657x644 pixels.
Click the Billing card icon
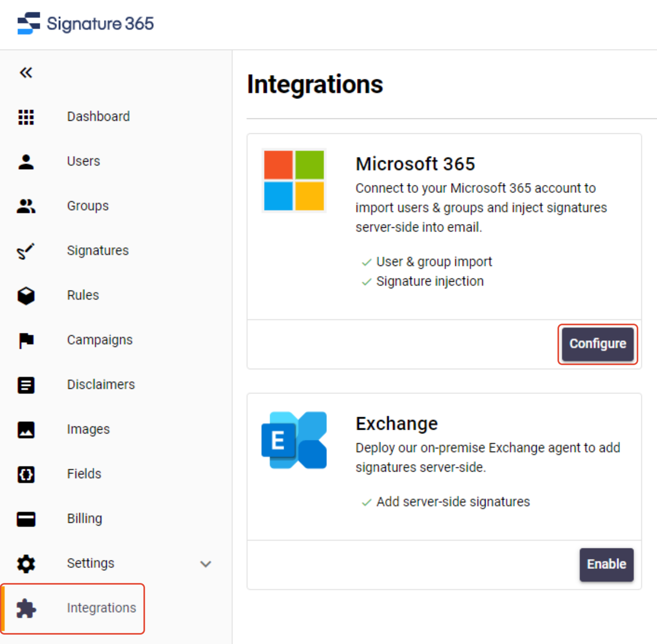pyautogui.click(x=26, y=519)
